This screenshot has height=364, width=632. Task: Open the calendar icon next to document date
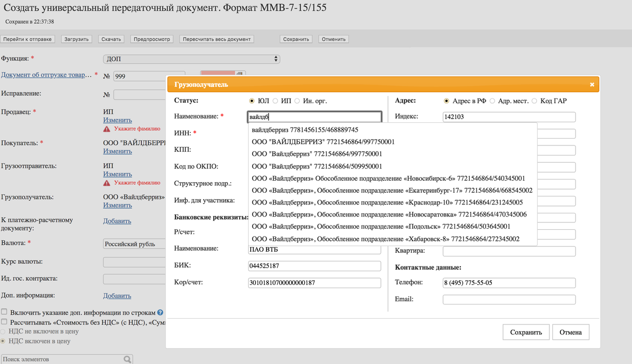(x=239, y=73)
